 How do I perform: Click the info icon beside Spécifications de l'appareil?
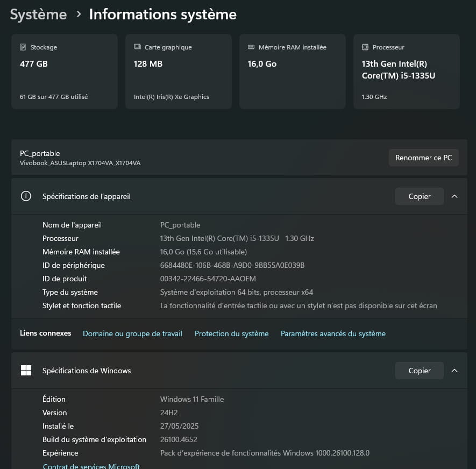tap(26, 196)
